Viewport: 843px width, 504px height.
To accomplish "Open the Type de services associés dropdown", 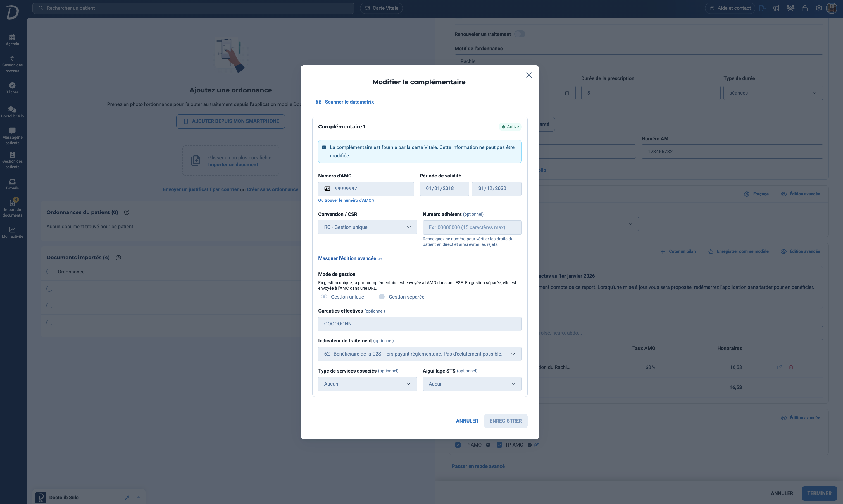I will point(368,384).
